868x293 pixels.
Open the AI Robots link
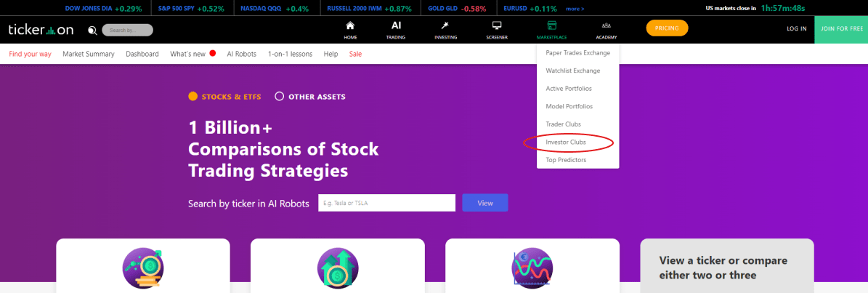(x=241, y=54)
